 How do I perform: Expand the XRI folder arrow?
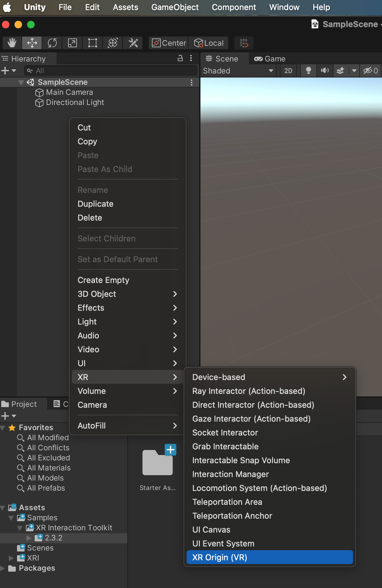tap(11, 558)
